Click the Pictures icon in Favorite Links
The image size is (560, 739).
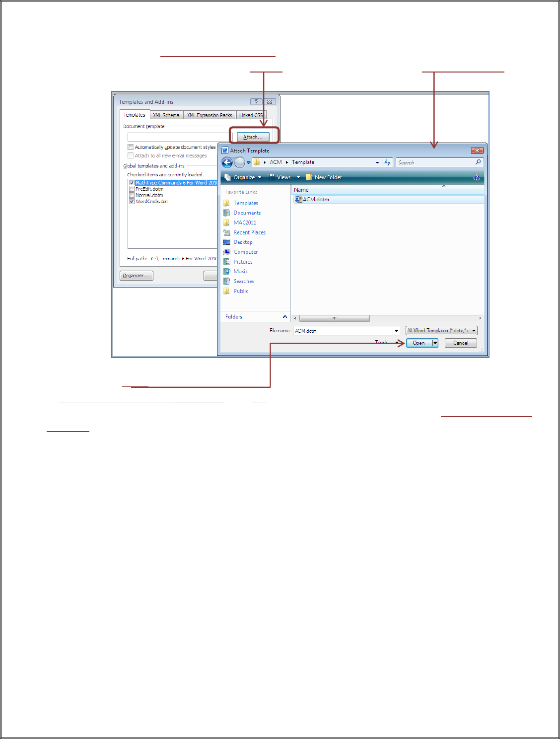coord(226,262)
